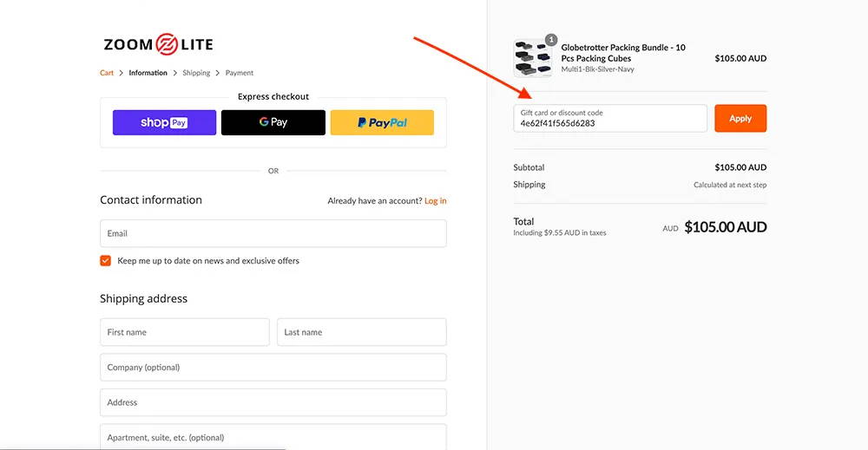Open the Zoomlite logo homepage
868x450 pixels.
click(x=158, y=44)
